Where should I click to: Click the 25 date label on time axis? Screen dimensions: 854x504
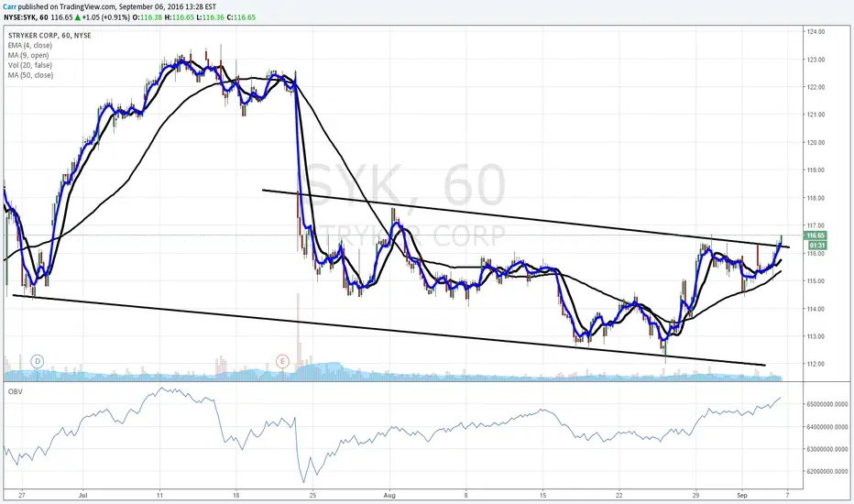click(x=312, y=495)
